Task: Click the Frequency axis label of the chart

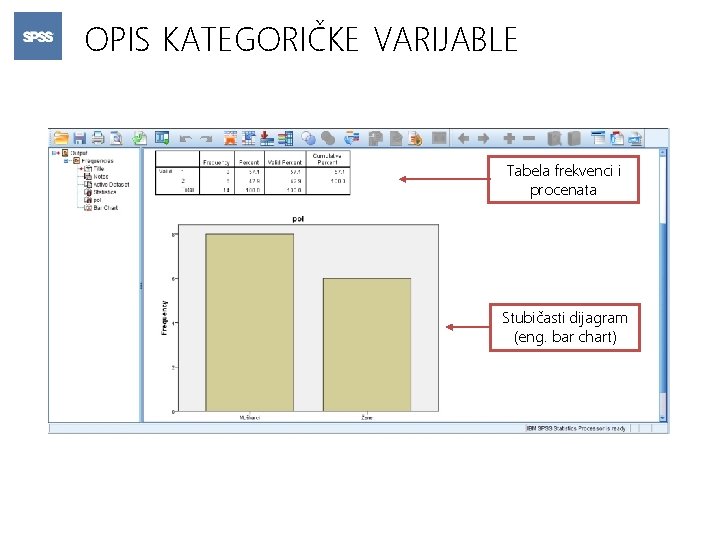Action: [x=164, y=318]
